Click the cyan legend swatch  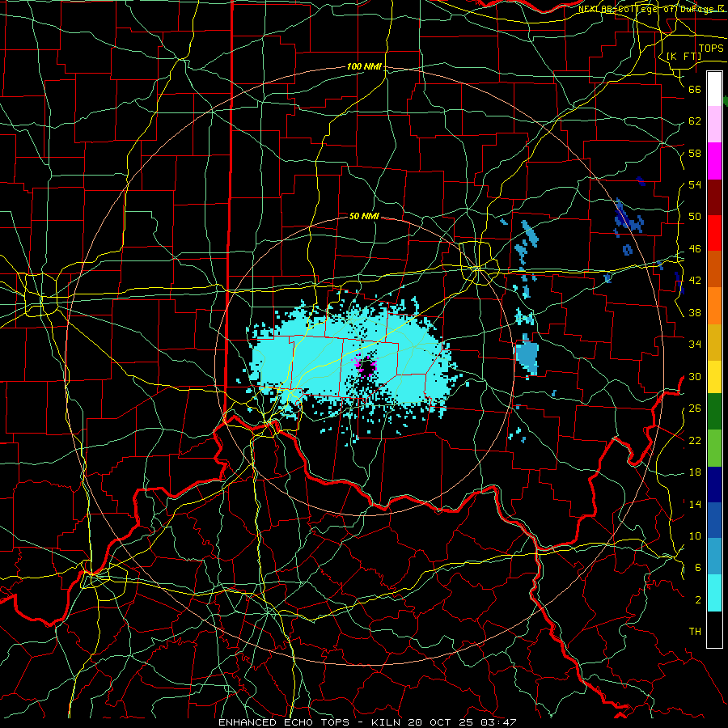[x=714, y=593]
